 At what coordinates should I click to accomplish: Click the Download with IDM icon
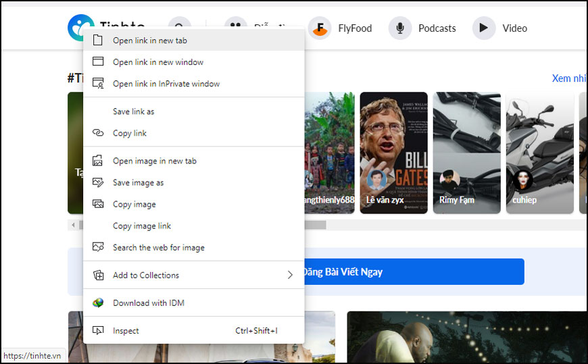pyautogui.click(x=98, y=303)
